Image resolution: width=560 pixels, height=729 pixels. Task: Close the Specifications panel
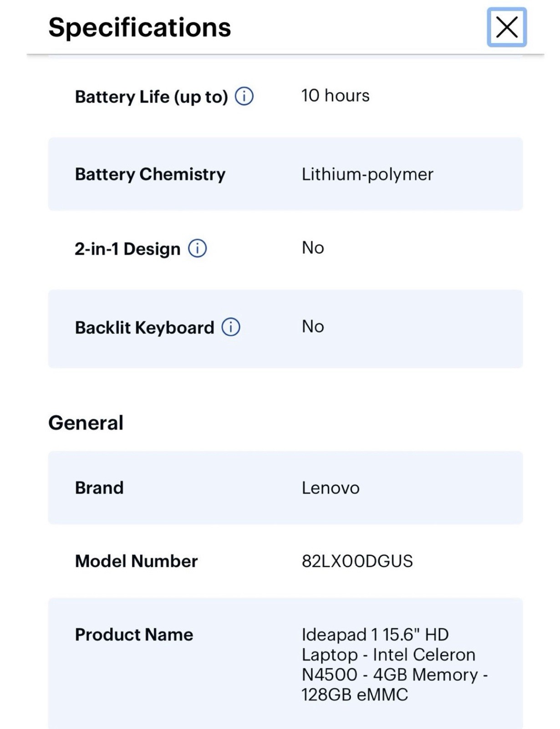(507, 27)
